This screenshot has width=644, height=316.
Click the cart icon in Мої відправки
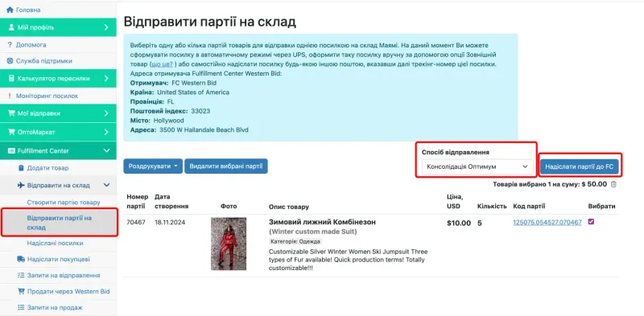tap(11, 113)
